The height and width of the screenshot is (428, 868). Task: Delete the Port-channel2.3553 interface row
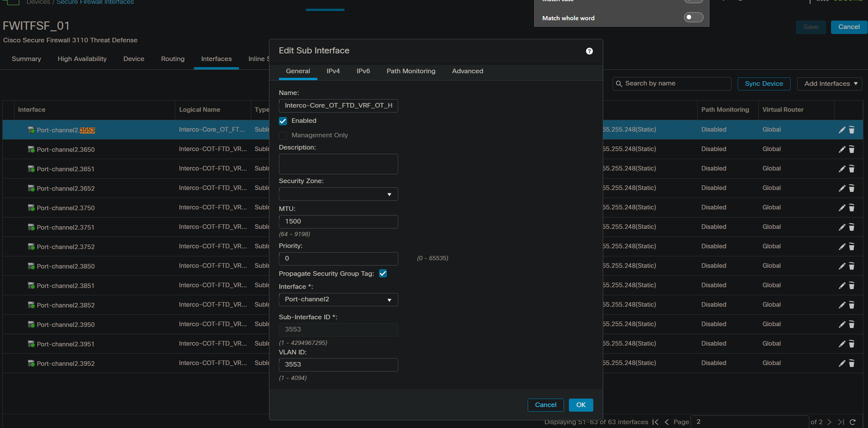pyautogui.click(x=852, y=130)
